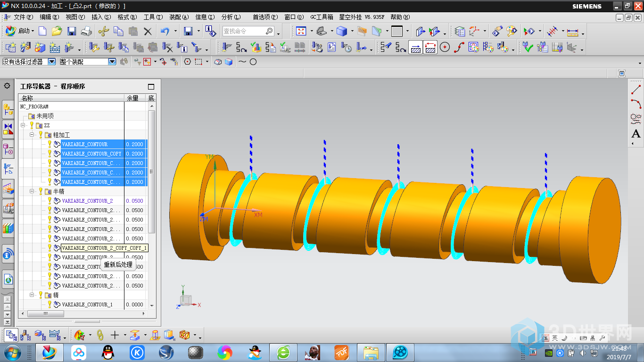Click navigator vertical scrollbar thumb

[x=151, y=172]
